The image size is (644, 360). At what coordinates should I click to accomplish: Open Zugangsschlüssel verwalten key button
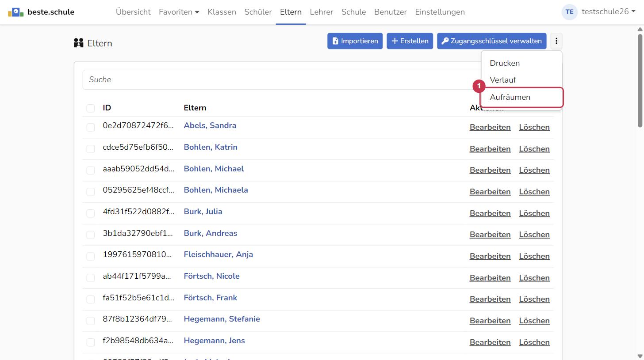[491, 41]
